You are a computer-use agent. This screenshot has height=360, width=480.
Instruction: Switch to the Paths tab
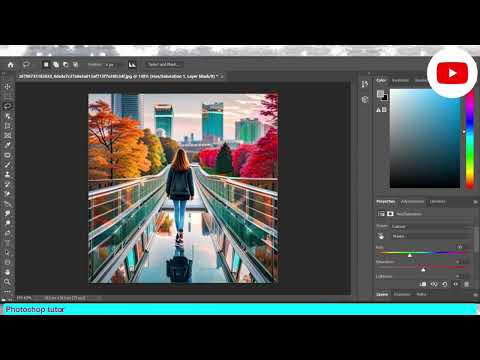421,294
